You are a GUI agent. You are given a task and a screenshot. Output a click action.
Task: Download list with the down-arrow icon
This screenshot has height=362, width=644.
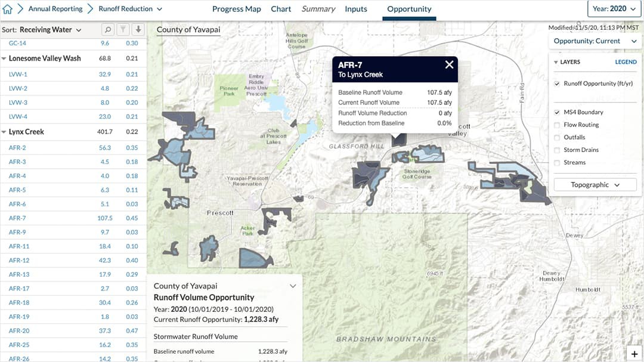point(138,30)
